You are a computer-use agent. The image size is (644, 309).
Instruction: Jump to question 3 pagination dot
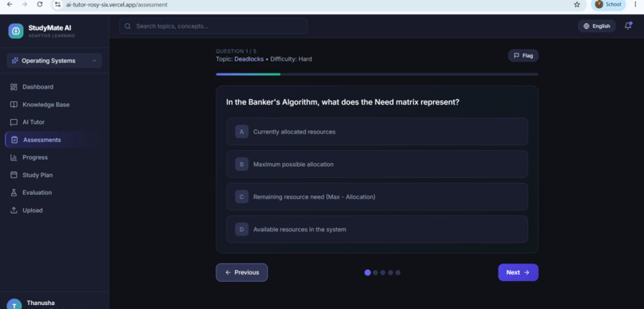coord(383,272)
